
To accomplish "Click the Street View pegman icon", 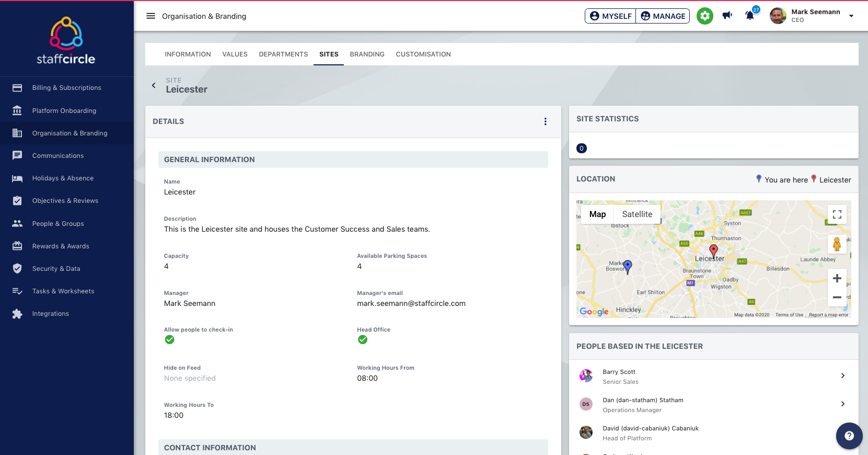I will [837, 244].
